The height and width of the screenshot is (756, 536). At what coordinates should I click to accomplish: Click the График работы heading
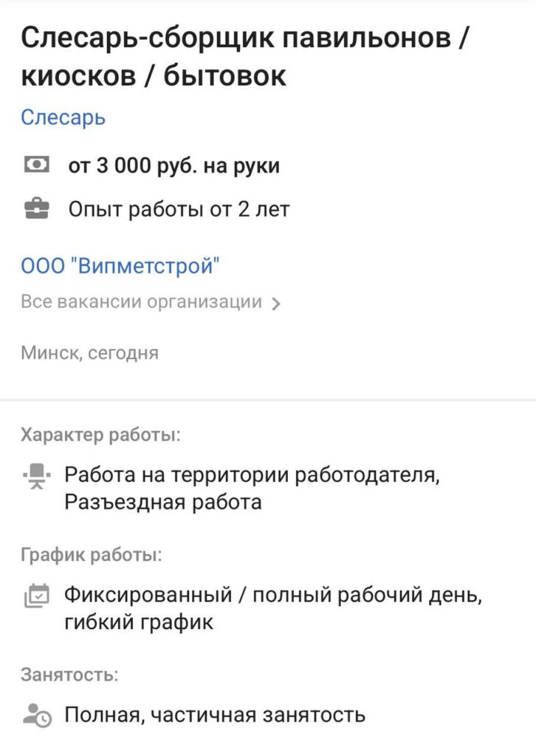(92, 554)
